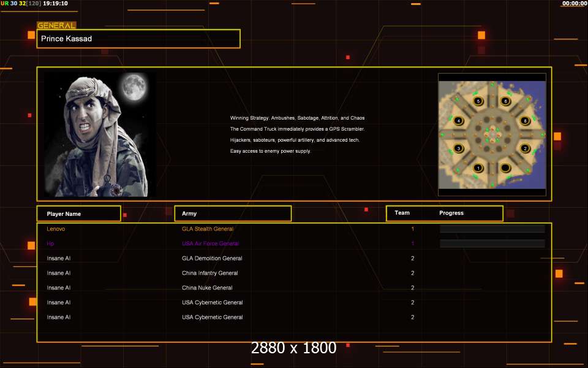
Task: Click the Player Name column header
Action: [79, 213]
